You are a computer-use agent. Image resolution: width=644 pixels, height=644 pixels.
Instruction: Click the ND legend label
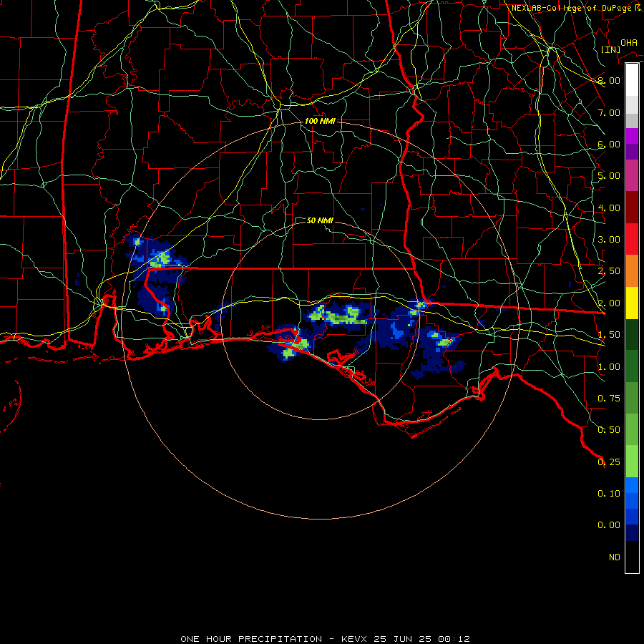pyautogui.click(x=615, y=557)
